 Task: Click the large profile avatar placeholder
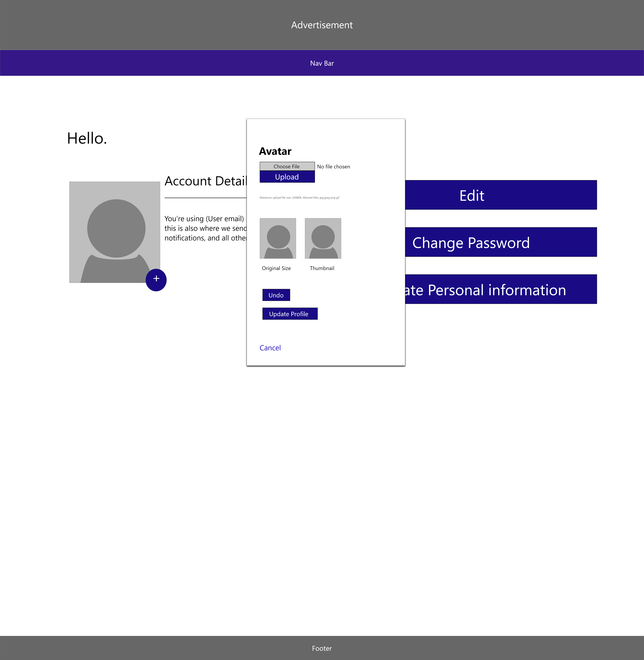point(114,232)
